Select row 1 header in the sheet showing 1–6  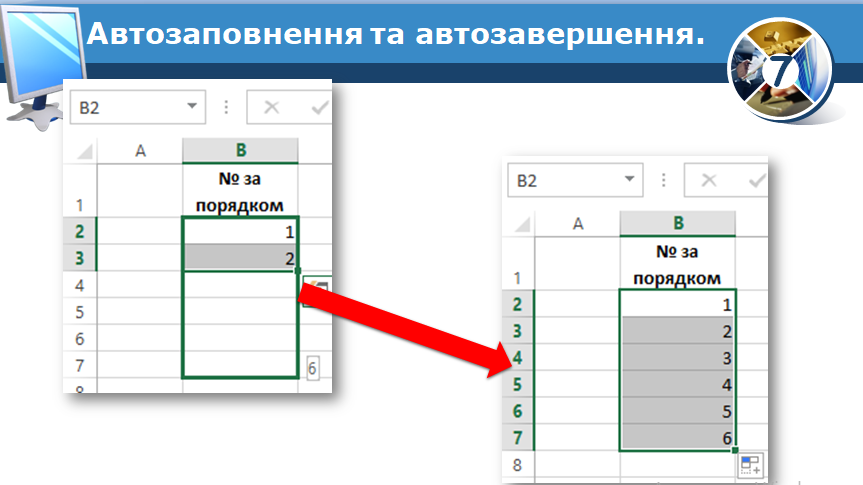pyautogui.click(x=517, y=264)
